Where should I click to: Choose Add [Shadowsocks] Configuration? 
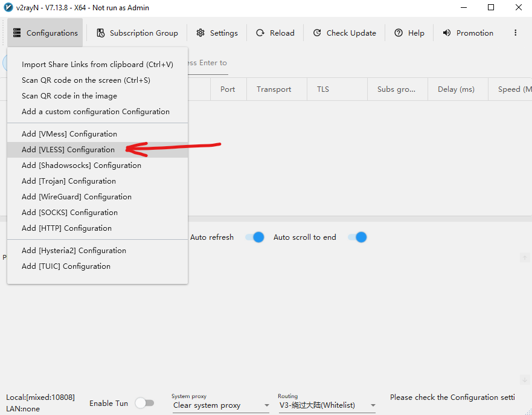[82, 166]
